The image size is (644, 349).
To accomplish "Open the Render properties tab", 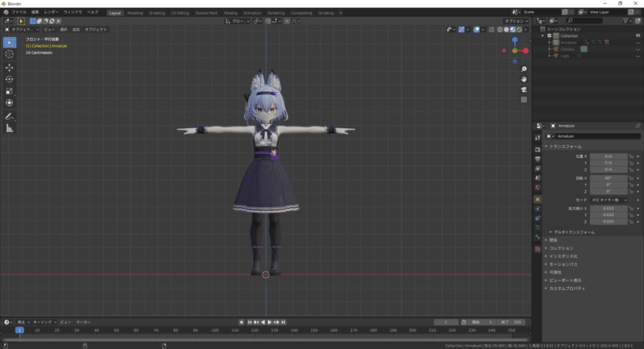I will pos(537,150).
